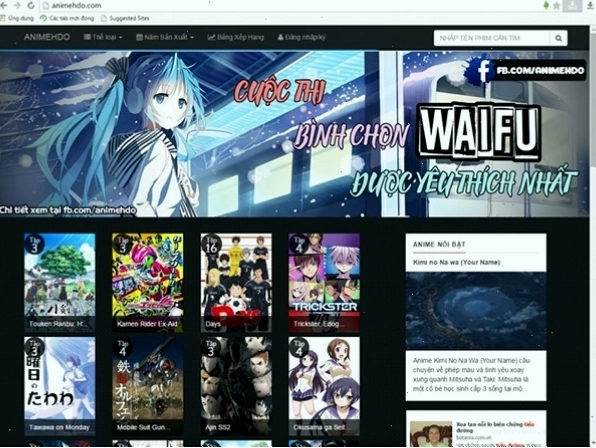Click the ANIME NỔI BẬT heading
Screen dimensions: 596x448
point(439,244)
